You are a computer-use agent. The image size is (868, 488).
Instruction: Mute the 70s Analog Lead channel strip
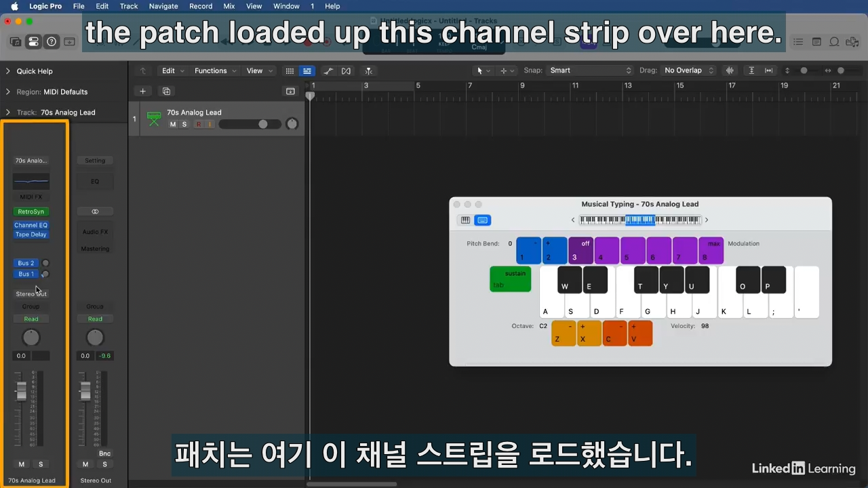click(x=22, y=464)
